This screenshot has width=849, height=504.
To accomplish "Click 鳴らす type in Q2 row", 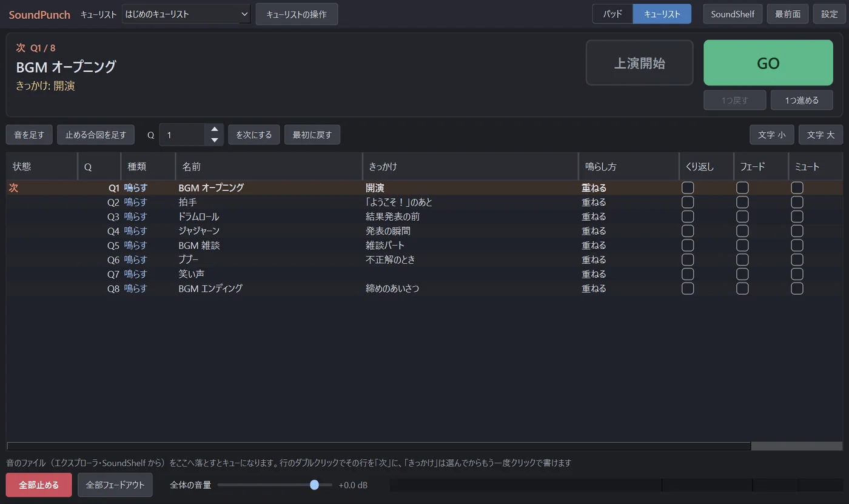I will (136, 203).
